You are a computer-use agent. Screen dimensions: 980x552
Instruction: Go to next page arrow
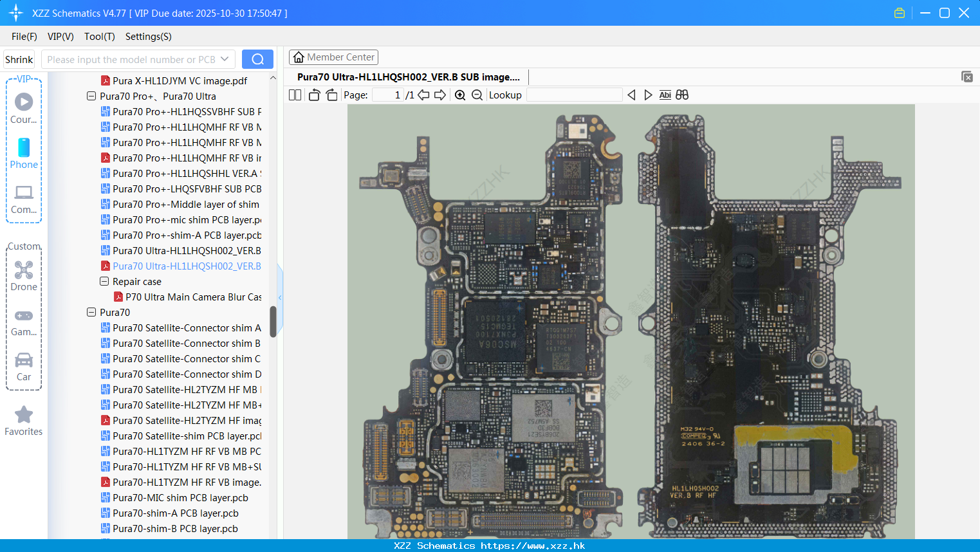point(440,95)
